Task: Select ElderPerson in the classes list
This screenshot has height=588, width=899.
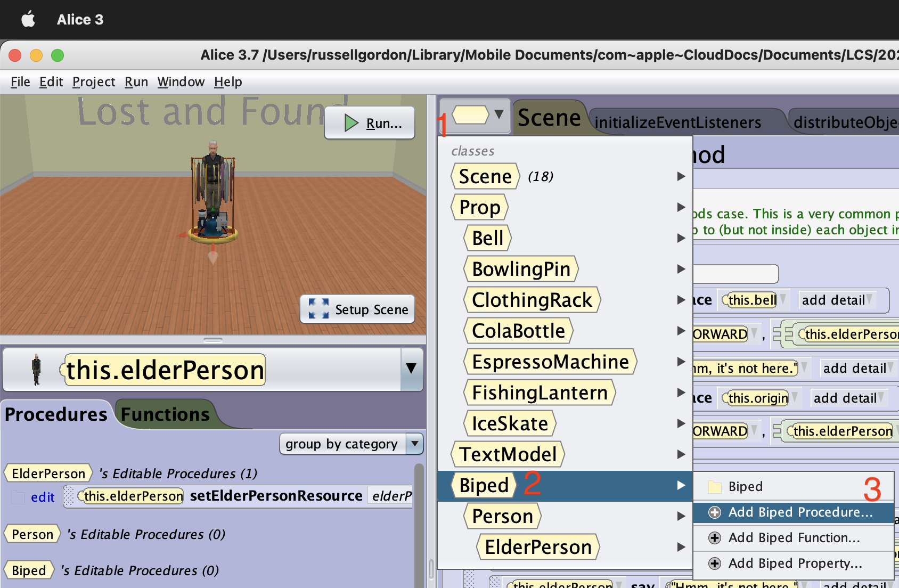Action: pos(537,546)
